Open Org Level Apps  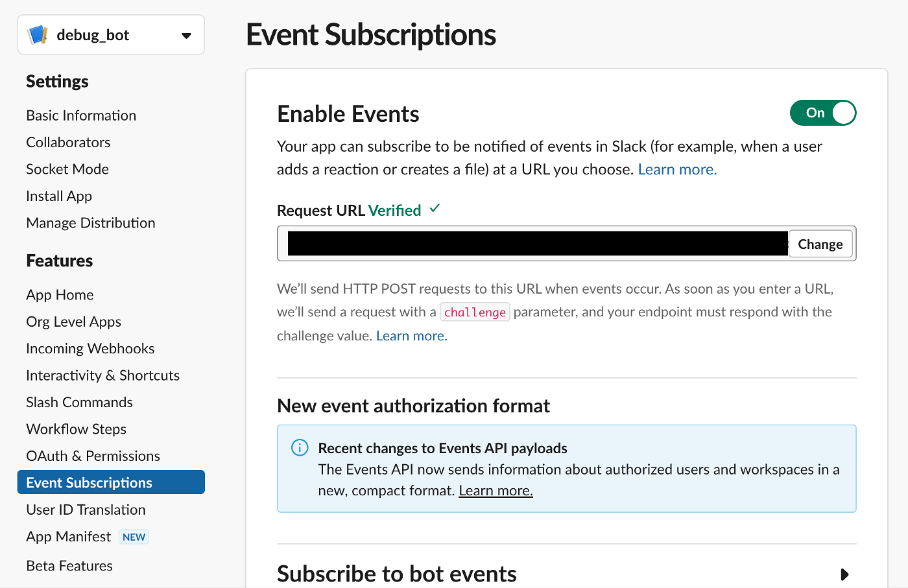(x=73, y=322)
